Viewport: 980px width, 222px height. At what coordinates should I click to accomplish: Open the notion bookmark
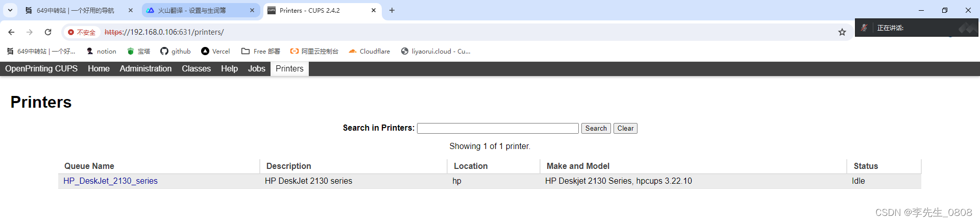click(x=101, y=51)
